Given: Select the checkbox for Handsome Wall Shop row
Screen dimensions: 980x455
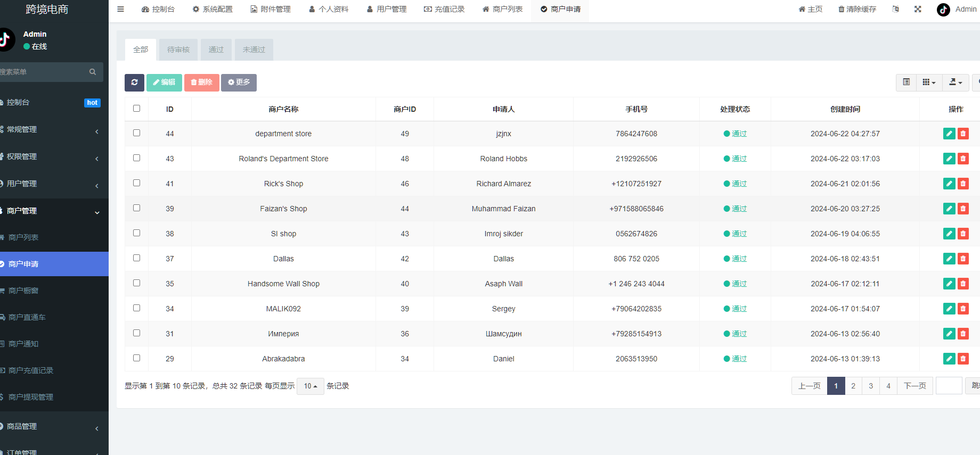Looking at the screenshot, I should [137, 283].
